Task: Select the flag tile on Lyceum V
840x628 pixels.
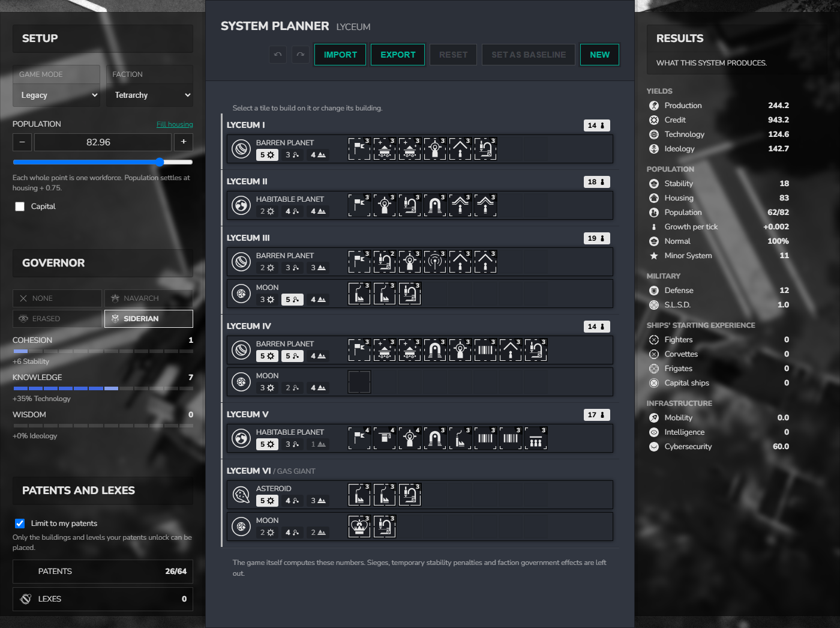Action: coord(359,438)
